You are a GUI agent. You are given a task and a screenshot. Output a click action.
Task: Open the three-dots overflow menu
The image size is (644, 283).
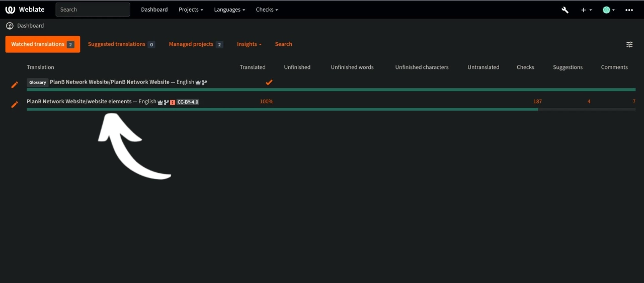[629, 10]
